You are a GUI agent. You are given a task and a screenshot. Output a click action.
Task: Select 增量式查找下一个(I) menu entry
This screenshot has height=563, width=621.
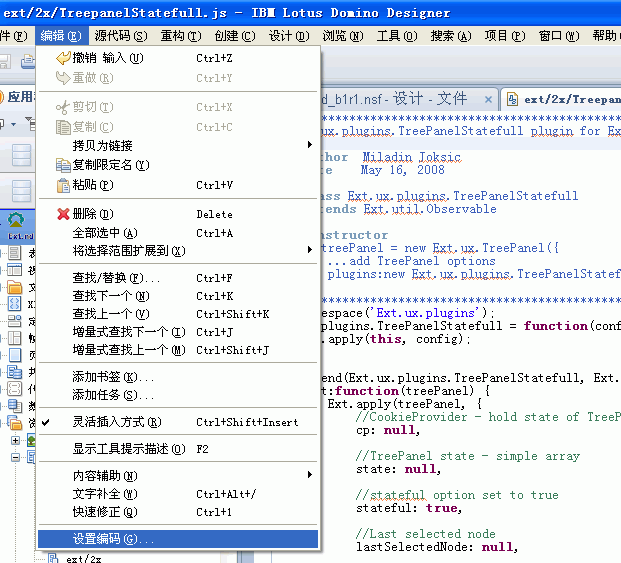178,332
